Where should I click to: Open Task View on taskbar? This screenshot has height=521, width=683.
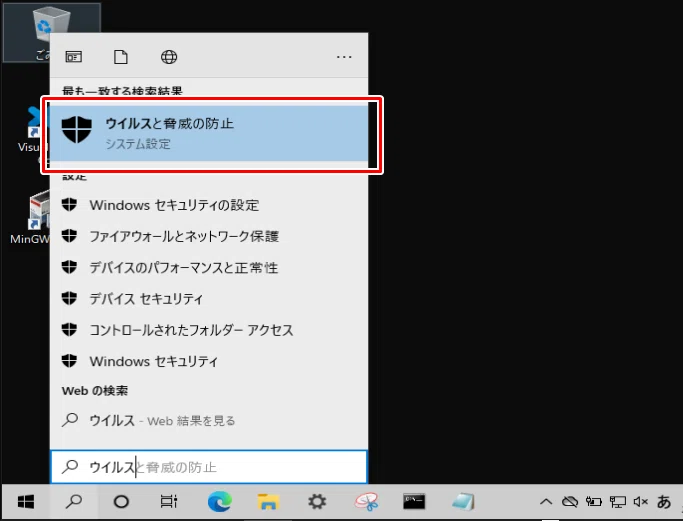pos(169,502)
